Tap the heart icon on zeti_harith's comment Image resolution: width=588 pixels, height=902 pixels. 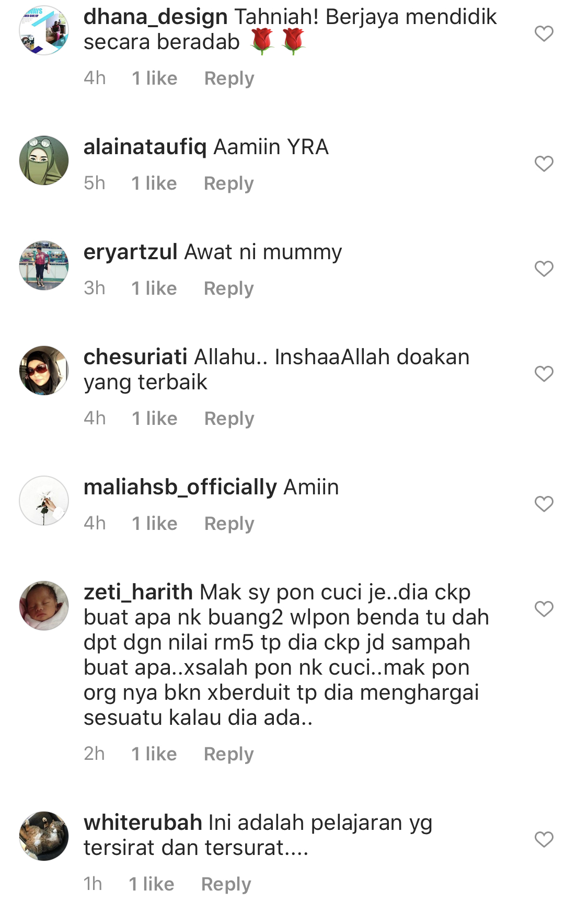click(x=544, y=609)
